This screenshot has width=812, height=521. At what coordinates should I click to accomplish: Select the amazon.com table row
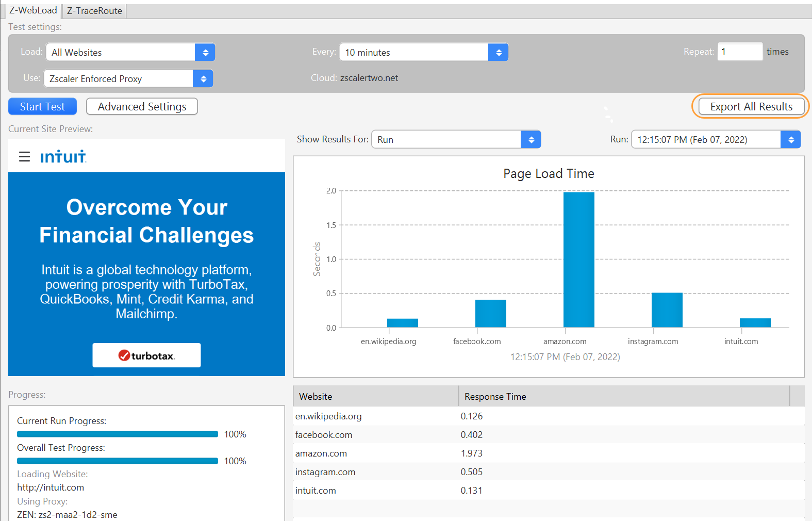tap(549, 453)
